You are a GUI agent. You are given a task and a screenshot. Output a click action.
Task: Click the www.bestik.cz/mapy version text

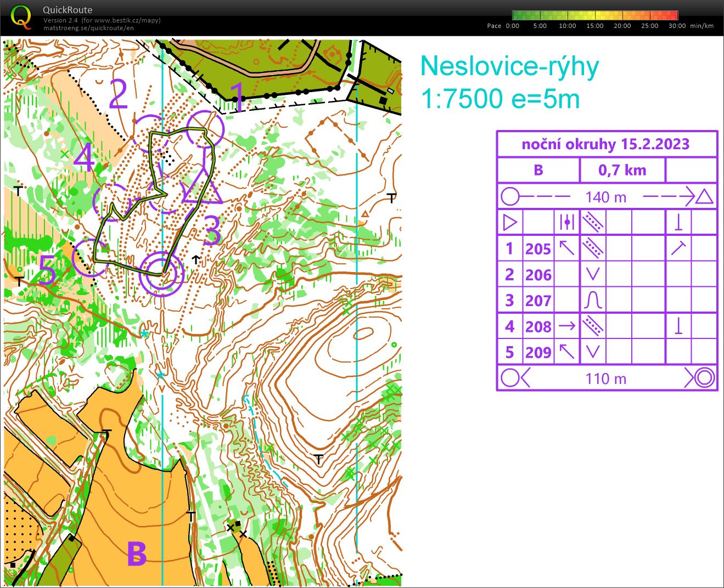(102, 20)
